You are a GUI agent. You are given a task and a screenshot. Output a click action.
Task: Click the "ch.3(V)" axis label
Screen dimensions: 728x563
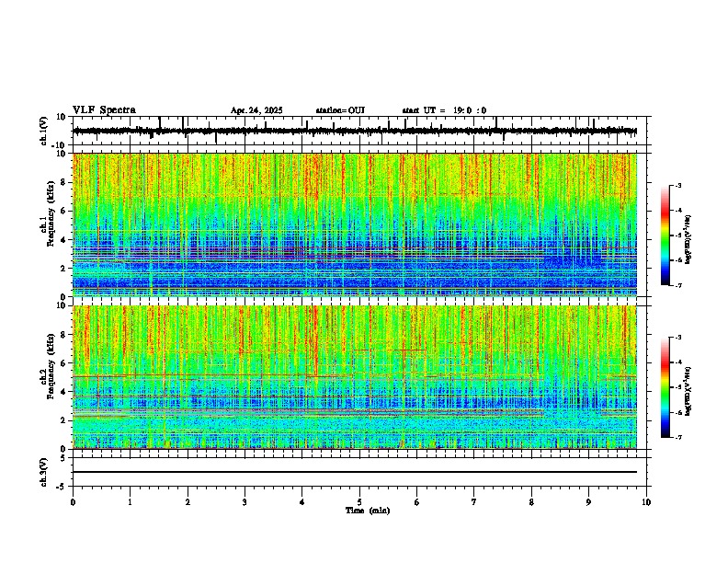click(44, 472)
